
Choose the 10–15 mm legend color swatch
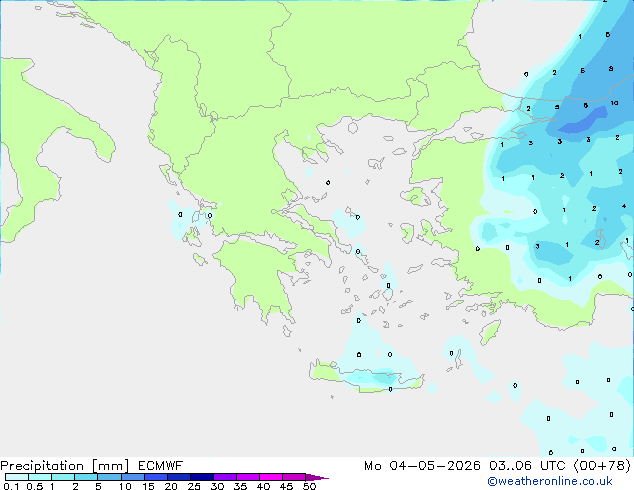coord(132,477)
